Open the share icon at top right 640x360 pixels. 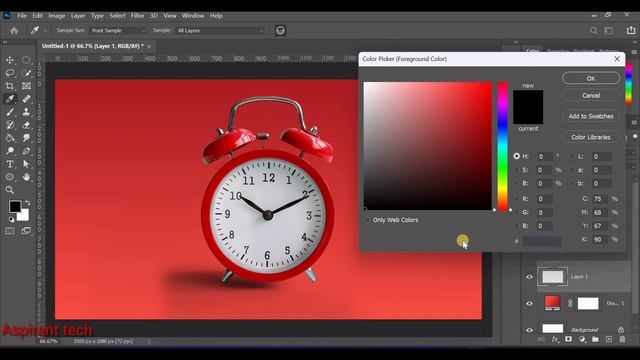tap(631, 30)
